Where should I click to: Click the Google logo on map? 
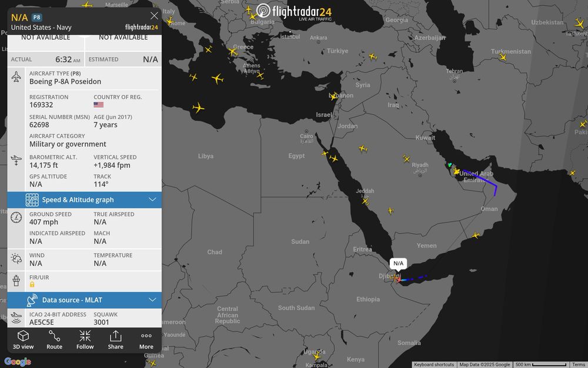pyautogui.click(x=17, y=362)
